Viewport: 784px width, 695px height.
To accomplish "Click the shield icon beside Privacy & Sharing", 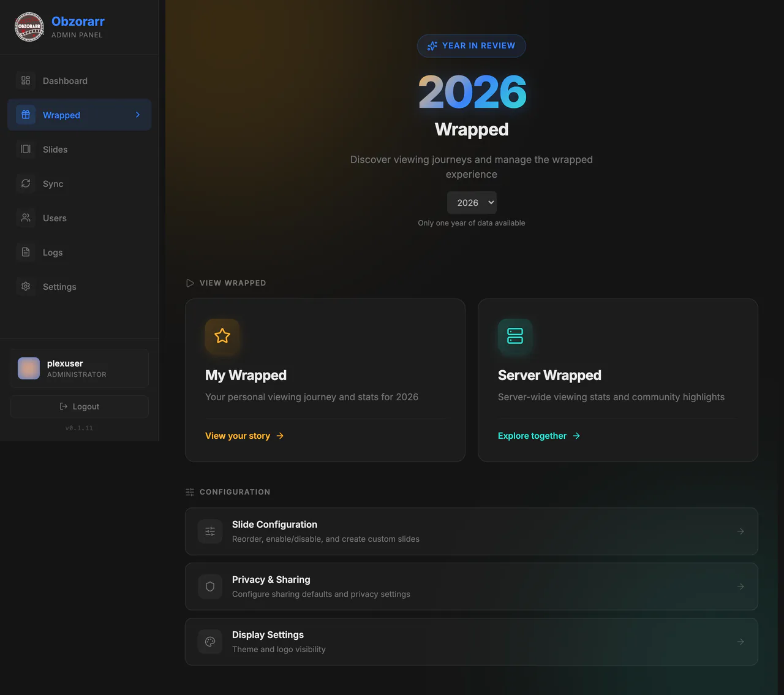I will click(210, 587).
